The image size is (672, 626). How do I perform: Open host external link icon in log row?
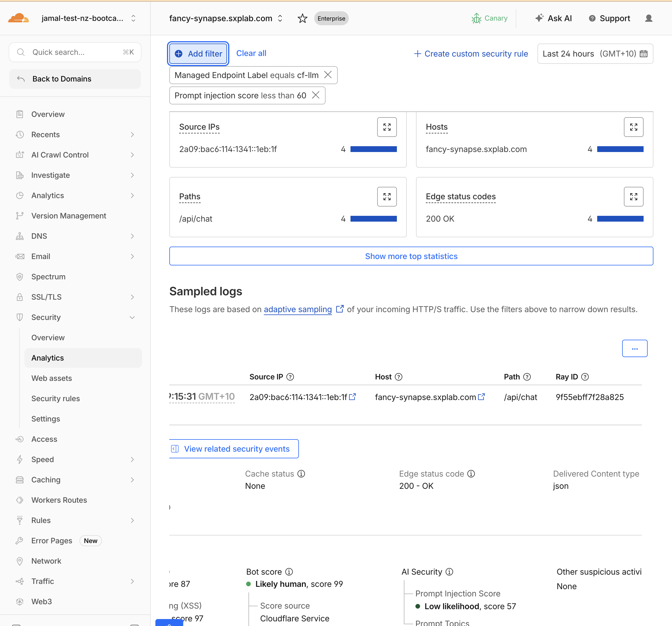coord(481,397)
